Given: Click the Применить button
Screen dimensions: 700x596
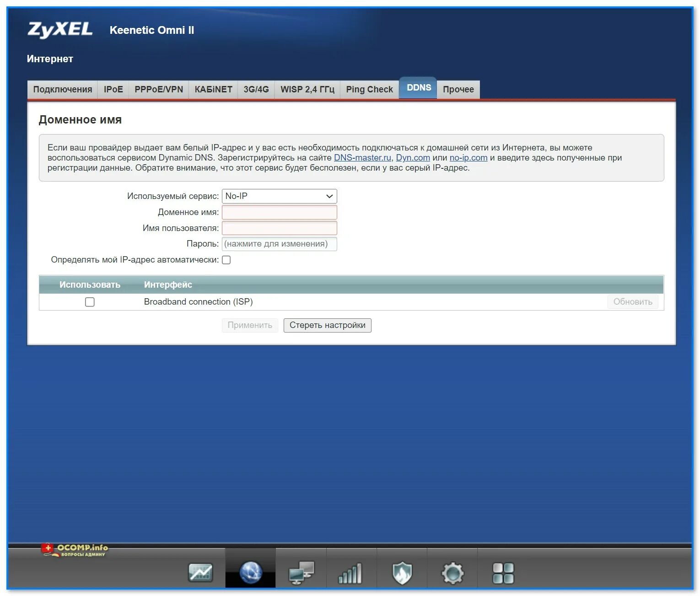Looking at the screenshot, I should tap(250, 325).
